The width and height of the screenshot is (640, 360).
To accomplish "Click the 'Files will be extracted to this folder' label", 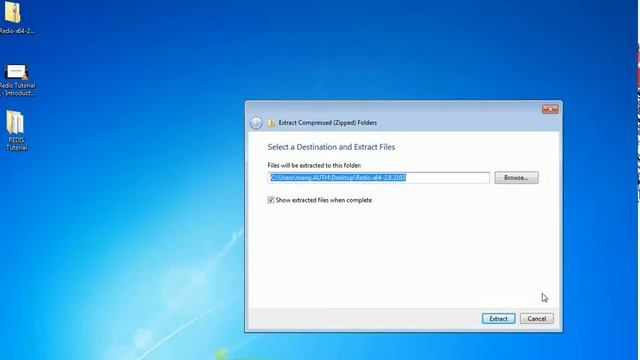I will [314, 165].
